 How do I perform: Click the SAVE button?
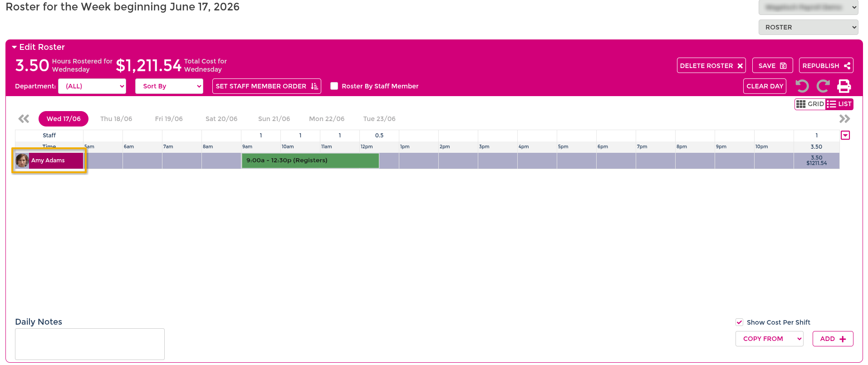(772, 66)
